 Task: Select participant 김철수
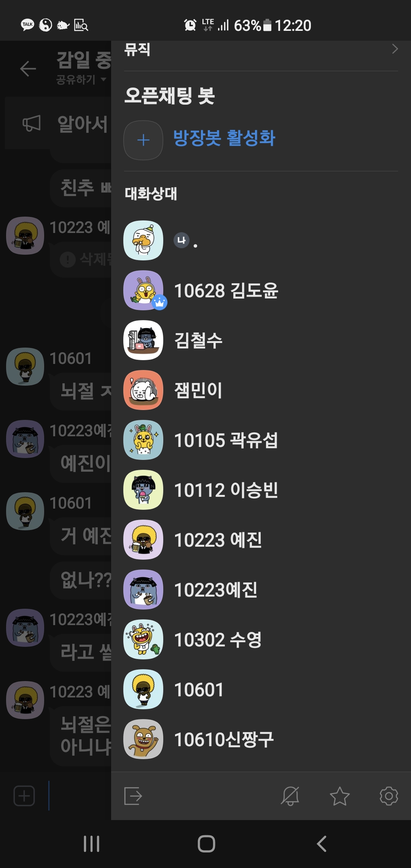261,340
